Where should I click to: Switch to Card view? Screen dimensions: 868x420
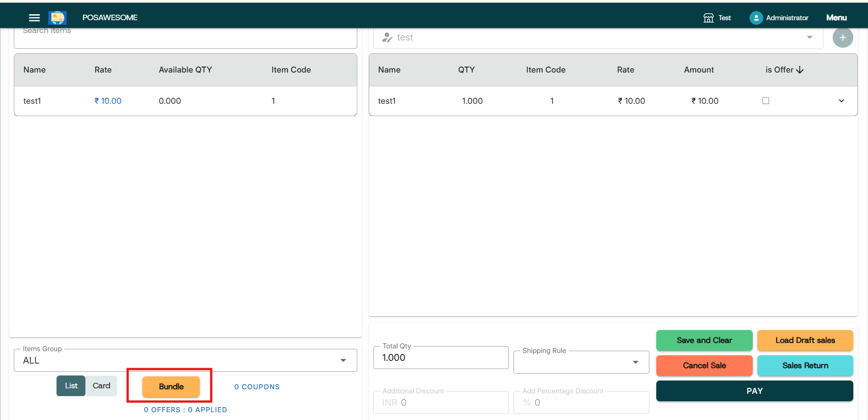tap(101, 386)
